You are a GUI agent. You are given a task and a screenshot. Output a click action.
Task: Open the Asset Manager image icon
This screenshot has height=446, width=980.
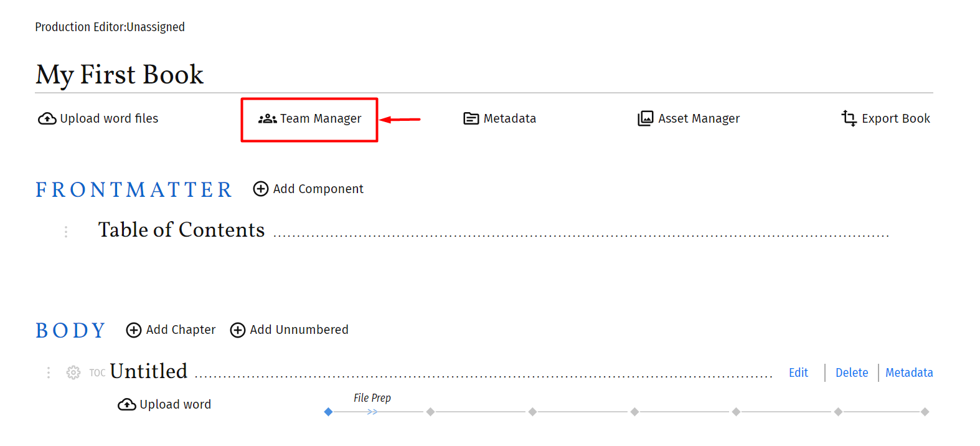(646, 118)
